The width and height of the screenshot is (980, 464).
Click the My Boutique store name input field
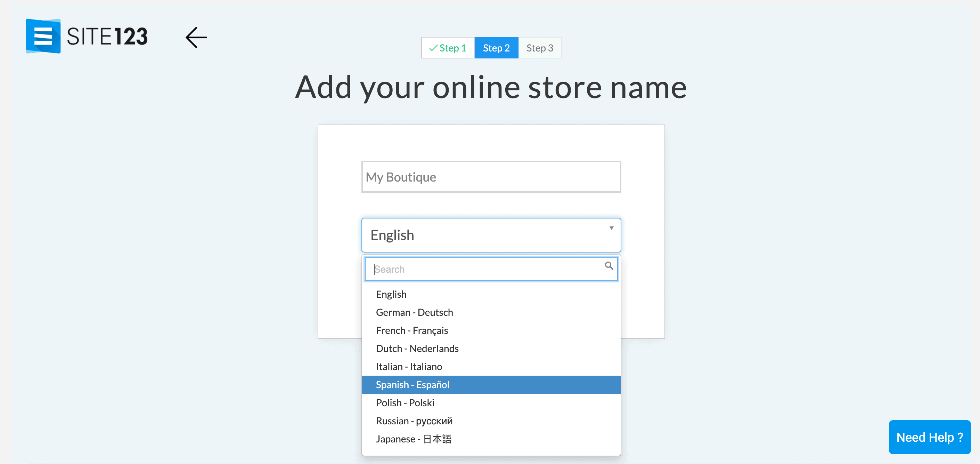(x=491, y=176)
